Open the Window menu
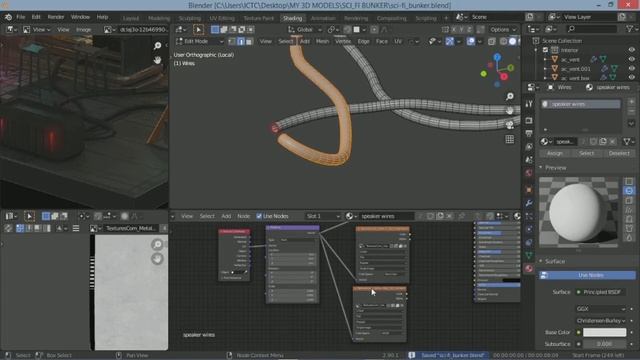 (x=80, y=17)
